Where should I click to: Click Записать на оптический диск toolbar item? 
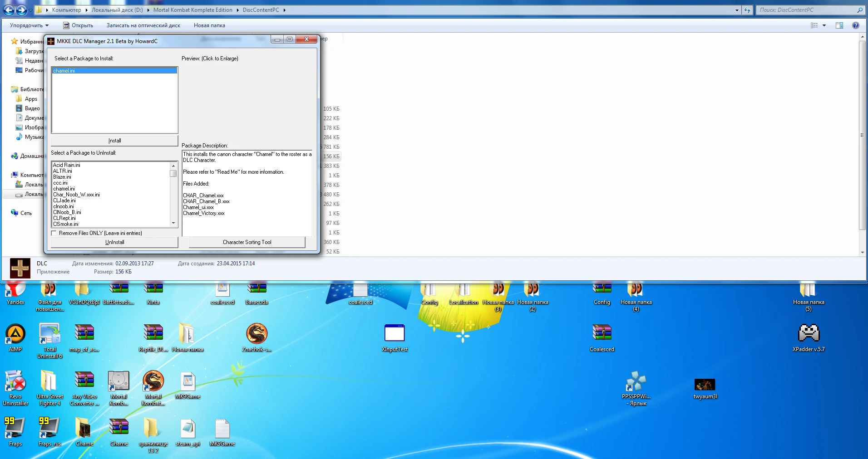pyautogui.click(x=143, y=25)
